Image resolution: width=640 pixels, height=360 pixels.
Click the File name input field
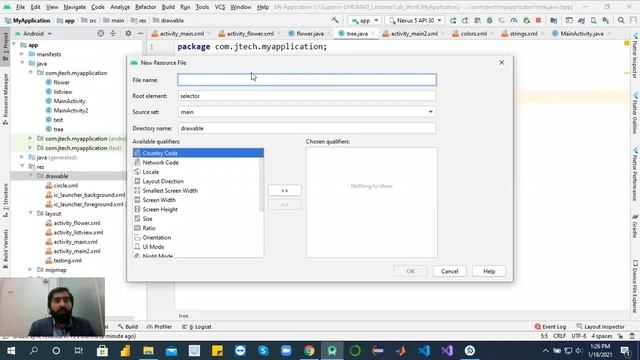point(307,80)
